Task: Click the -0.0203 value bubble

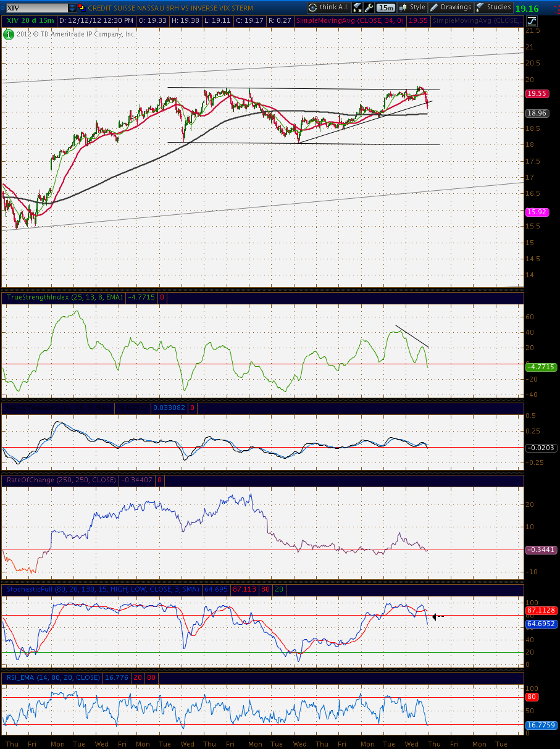Action: pos(540,447)
